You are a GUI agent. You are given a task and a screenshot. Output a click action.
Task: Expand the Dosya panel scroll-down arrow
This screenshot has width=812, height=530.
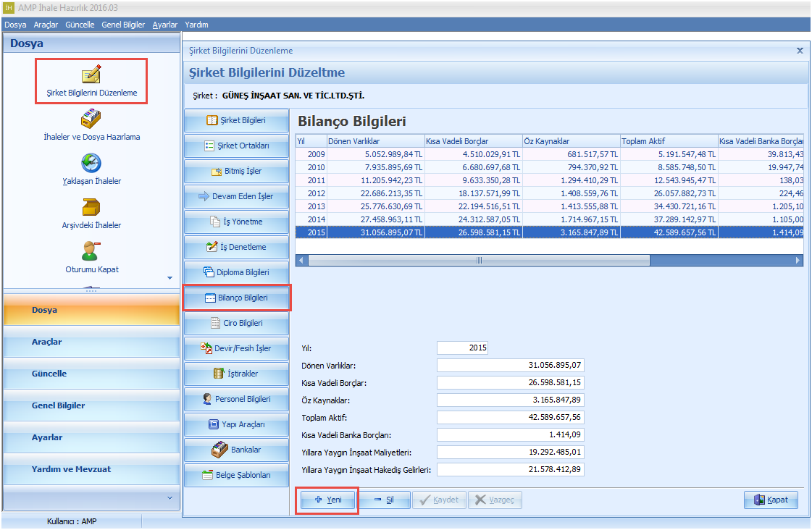pyautogui.click(x=170, y=278)
